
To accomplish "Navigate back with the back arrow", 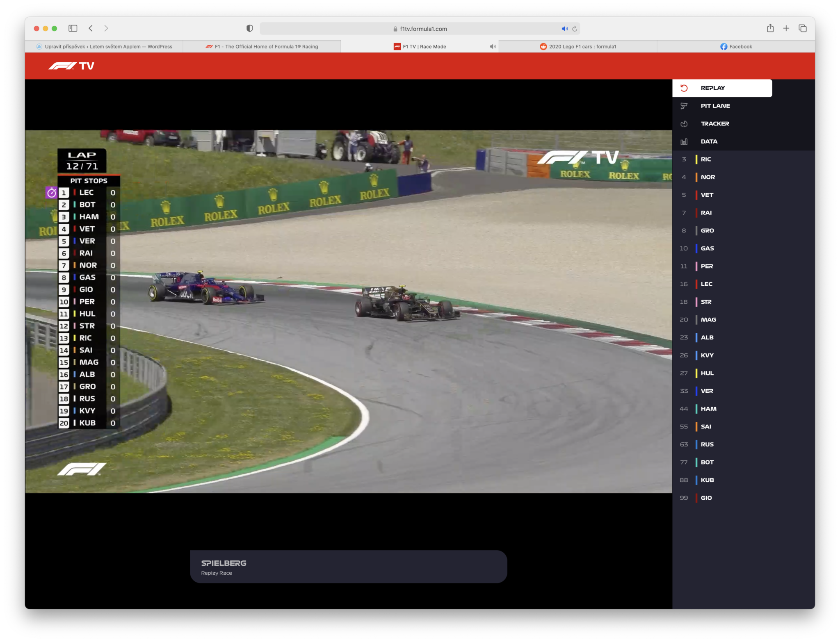I will pos(91,28).
